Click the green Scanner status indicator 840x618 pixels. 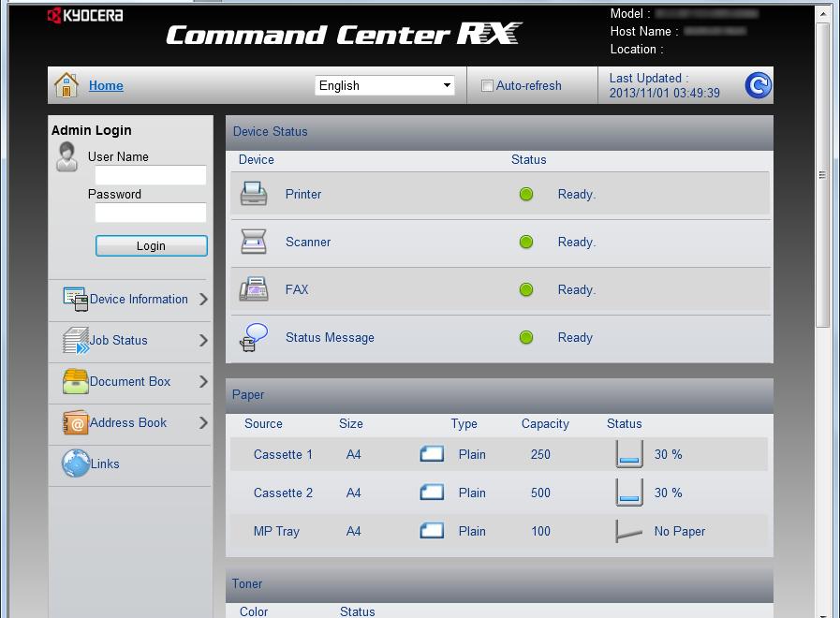pyautogui.click(x=526, y=242)
